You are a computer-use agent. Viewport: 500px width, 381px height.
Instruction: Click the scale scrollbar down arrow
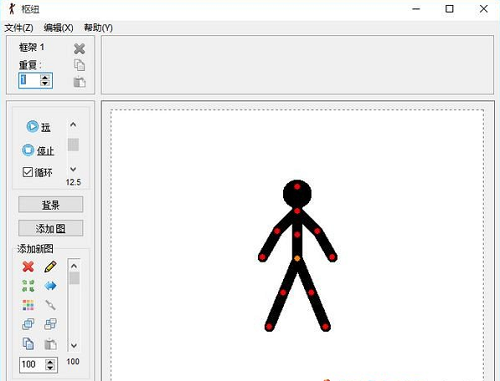(x=74, y=345)
